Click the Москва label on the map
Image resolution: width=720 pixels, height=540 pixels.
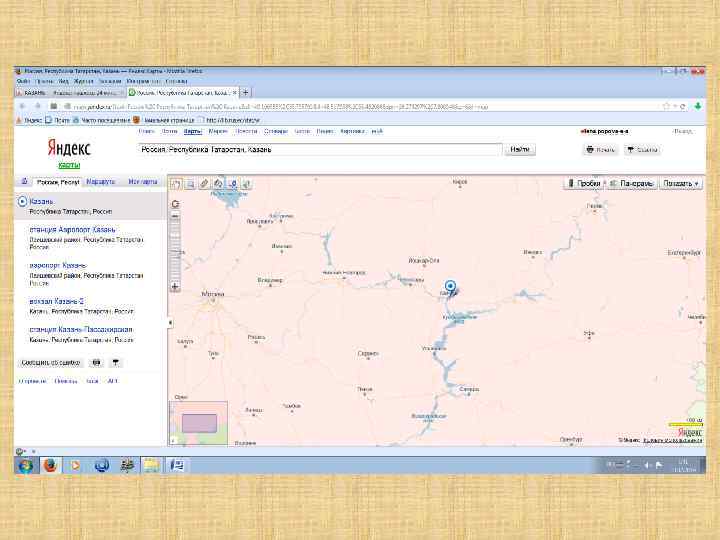pos(213,294)
